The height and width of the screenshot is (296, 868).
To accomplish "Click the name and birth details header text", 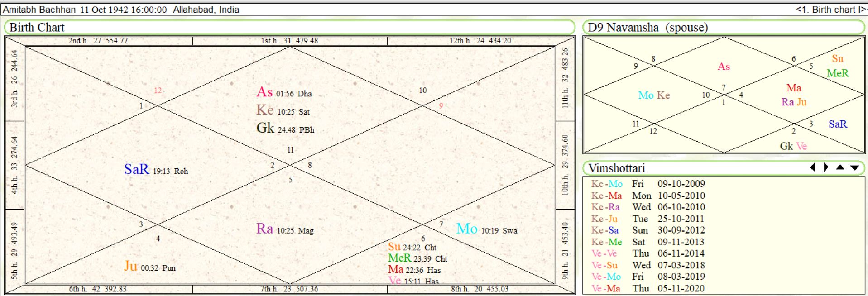I will click(x=121, y=10).
